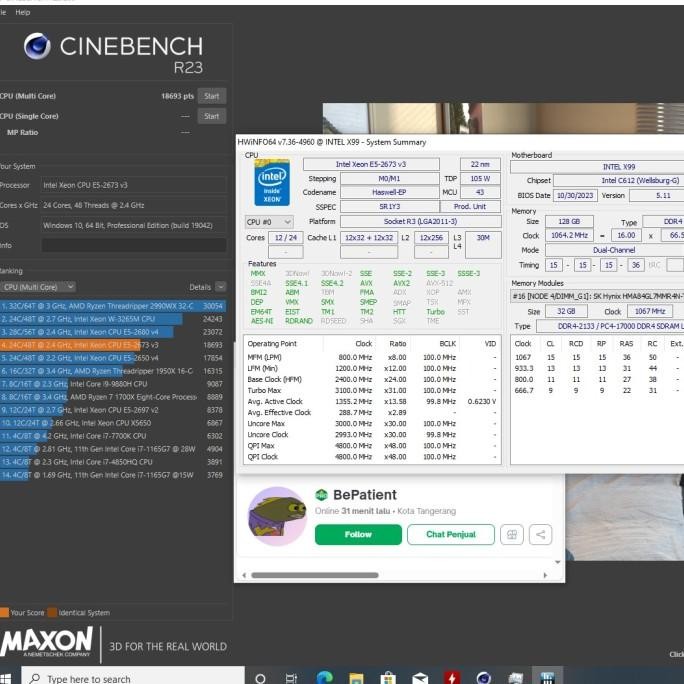Open Microsoft Store from the taskbar

coord(388,678)
